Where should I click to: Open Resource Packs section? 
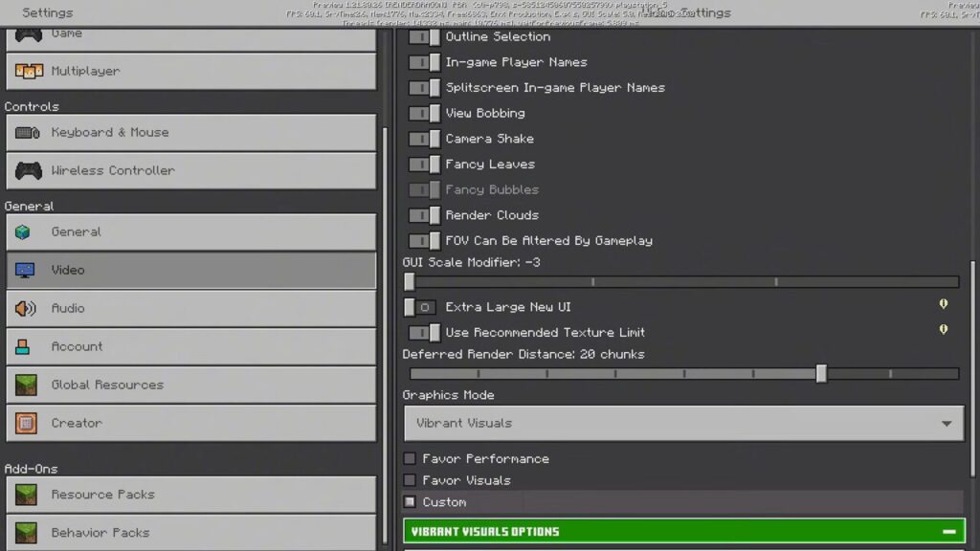(x=191, y=495)
